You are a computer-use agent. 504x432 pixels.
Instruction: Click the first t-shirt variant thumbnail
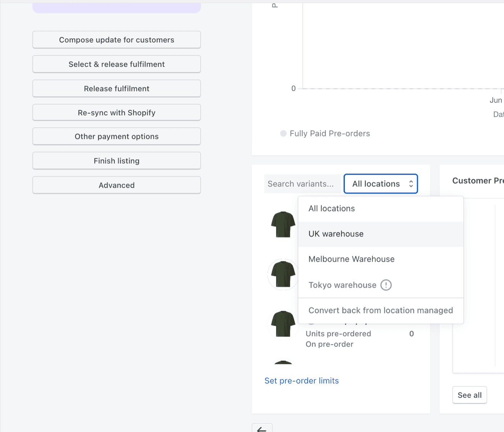[283, 224]
